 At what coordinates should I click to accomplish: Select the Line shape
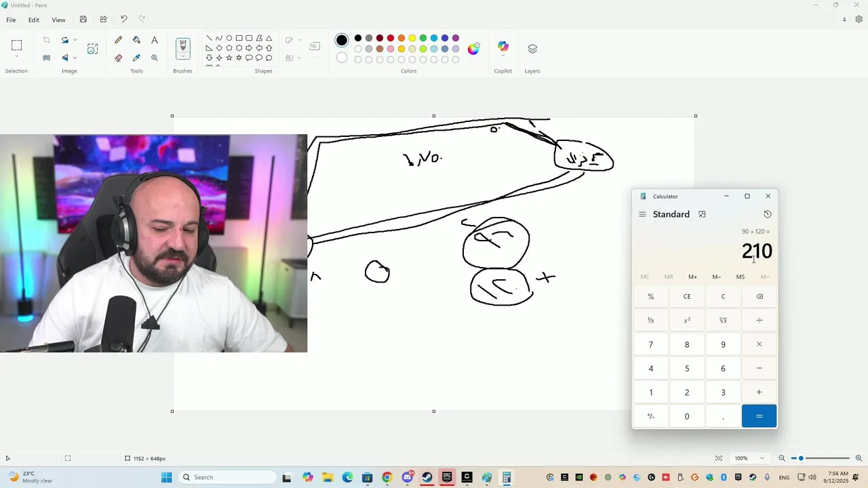click(x=209, y=38)
